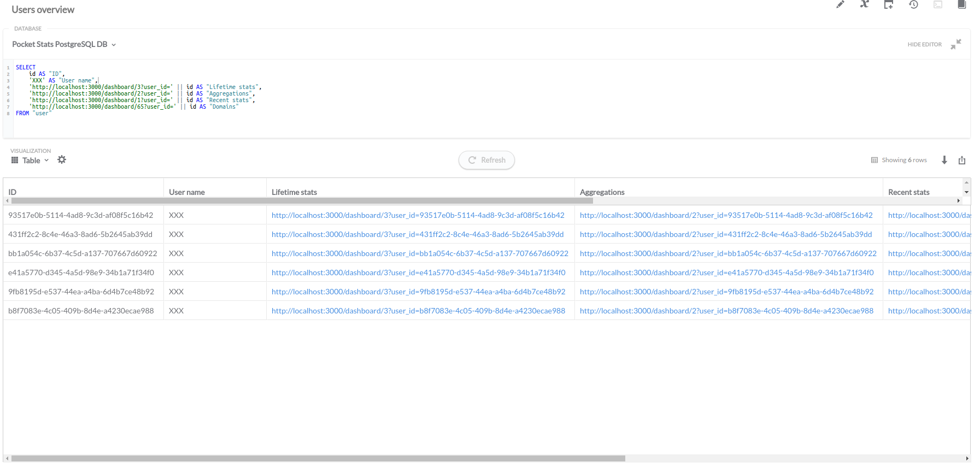Click the Aggregations column header
This screenshot has height=468, width=980.
click(602, 192)
